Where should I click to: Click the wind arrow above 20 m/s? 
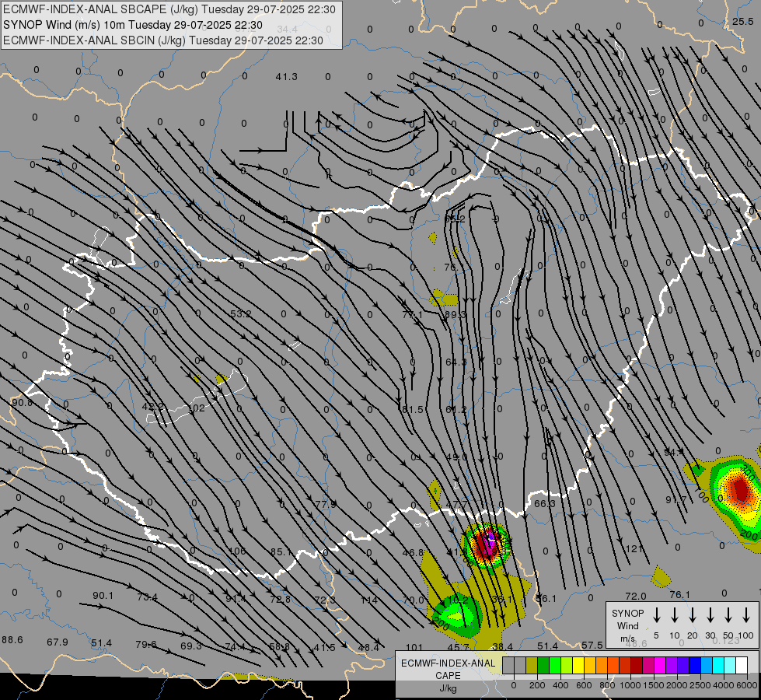pyautogui.click(x=693, y=614)
